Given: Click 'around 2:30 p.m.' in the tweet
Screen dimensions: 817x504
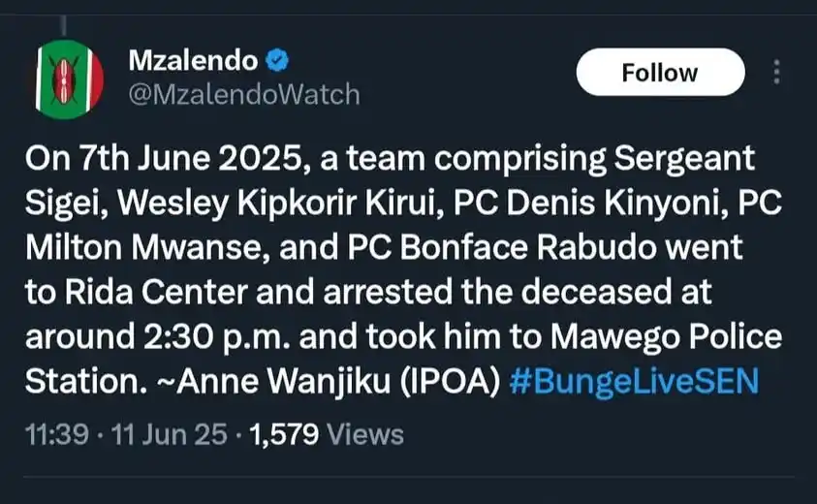Looking at the screenshot, I should click(x=157, y=337).
